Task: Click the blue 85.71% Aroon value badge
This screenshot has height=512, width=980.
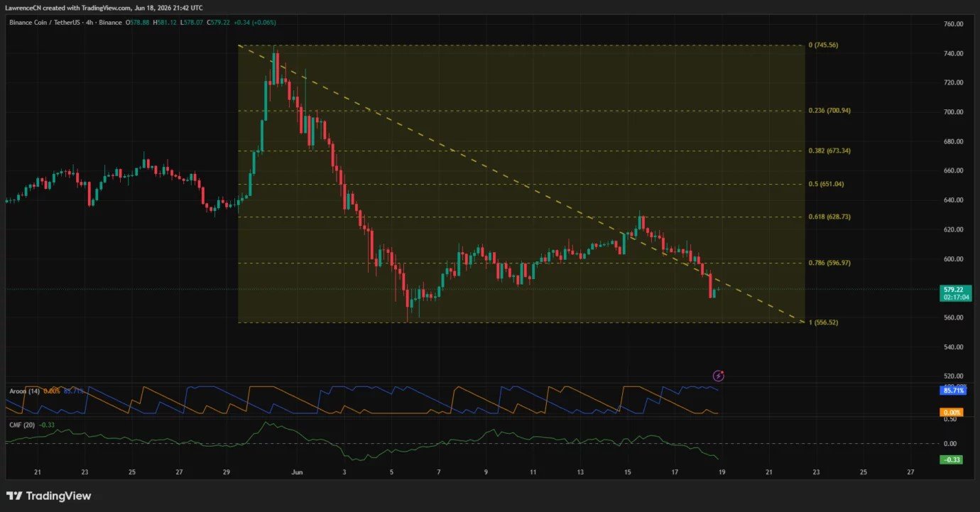Action: click(954, 391)
